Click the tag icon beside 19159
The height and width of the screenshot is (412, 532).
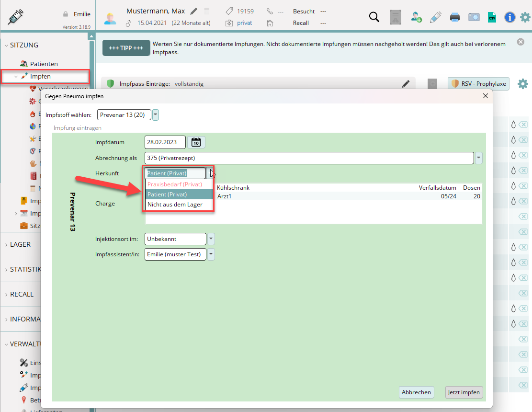[229, 11]
